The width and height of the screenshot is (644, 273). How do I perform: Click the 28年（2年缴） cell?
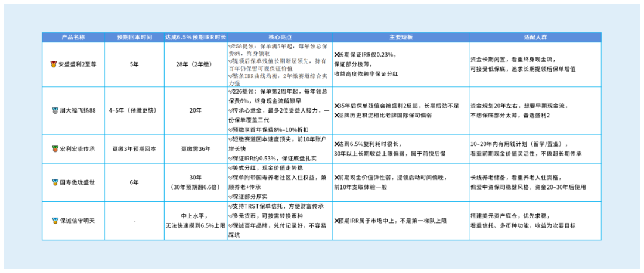point(195,64)
